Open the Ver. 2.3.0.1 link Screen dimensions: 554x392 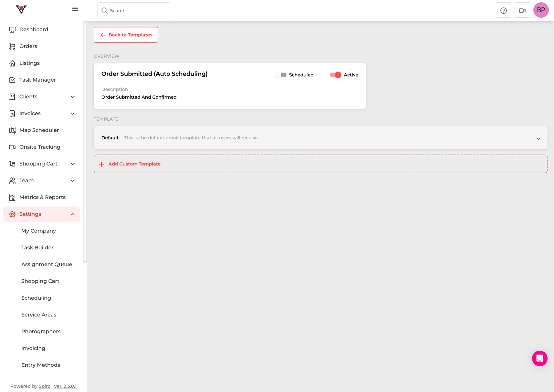click(x=65, y=386)
